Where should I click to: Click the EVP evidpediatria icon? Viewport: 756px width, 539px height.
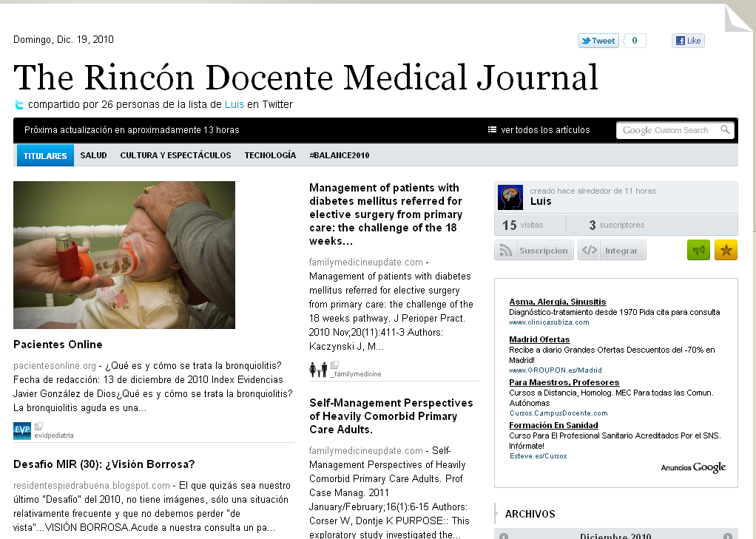21,430
